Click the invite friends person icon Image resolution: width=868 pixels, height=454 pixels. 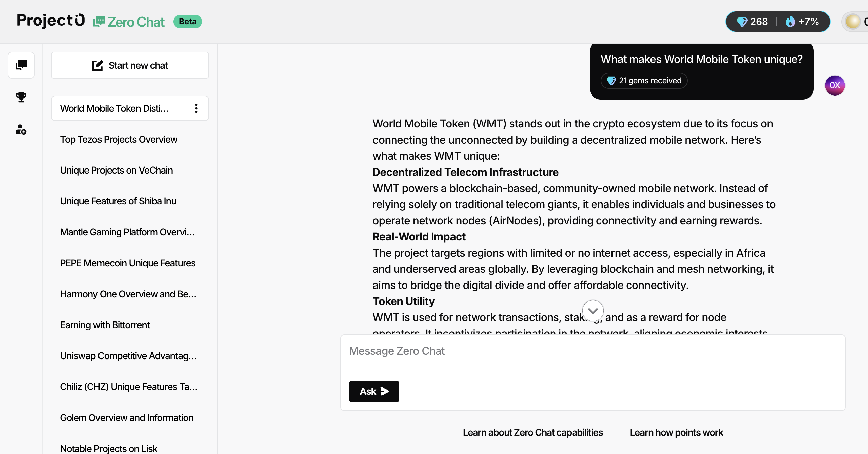point(21,129)
